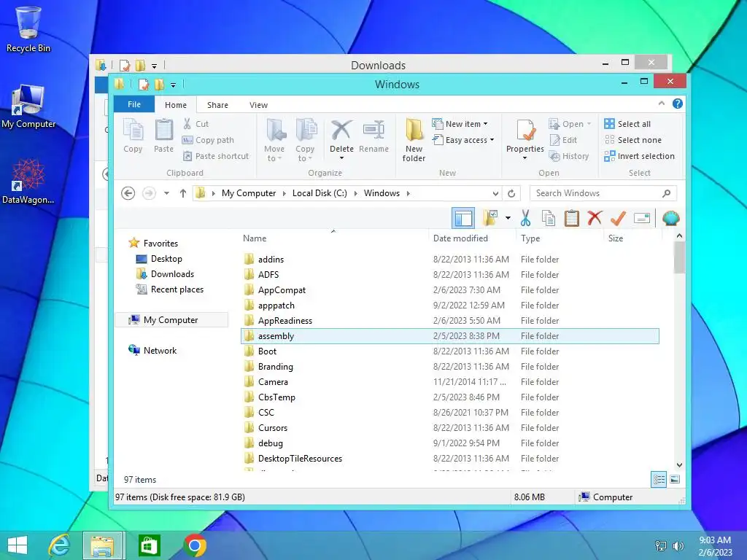Click the red X delete toolbar icon

pos(595,218)
